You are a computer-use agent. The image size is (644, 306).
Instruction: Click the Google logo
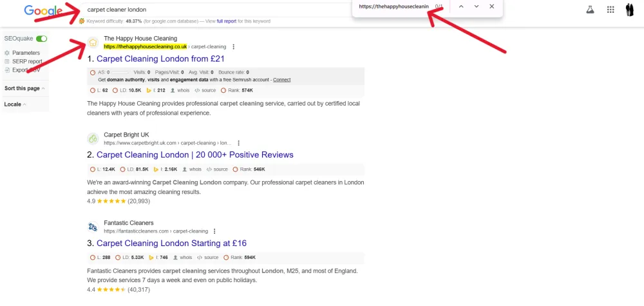(x=42, y=11)
